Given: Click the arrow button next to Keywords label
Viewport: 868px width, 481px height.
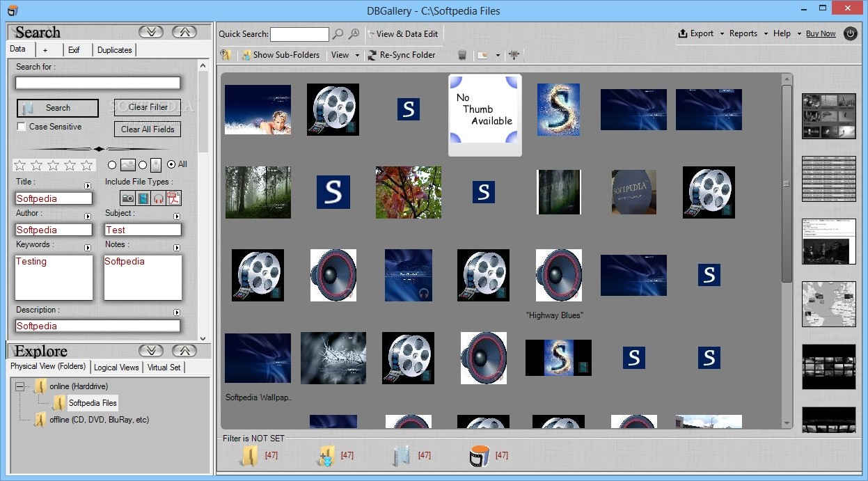Looking at the screenshot, I should (88, 249).
